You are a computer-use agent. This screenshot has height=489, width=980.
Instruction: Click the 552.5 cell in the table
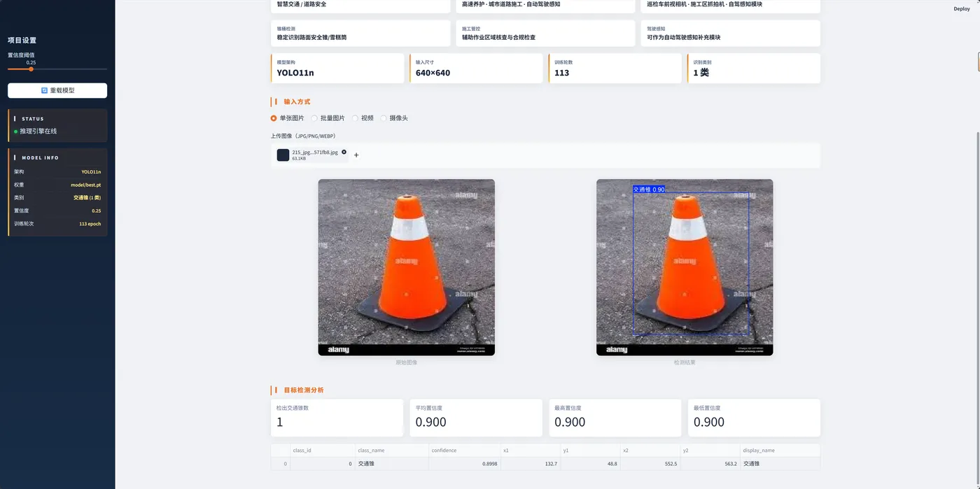tap(650, 464)
